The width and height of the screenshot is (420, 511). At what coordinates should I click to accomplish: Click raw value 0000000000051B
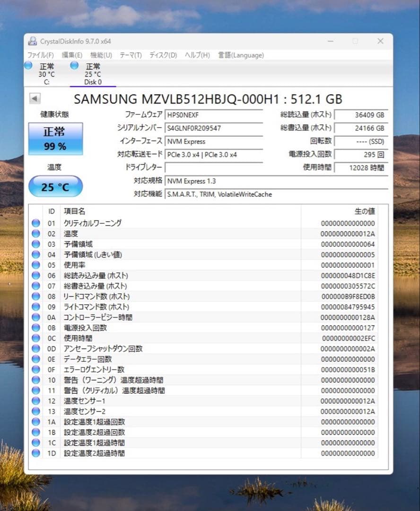pyautogui.click(x=348, y=369)
